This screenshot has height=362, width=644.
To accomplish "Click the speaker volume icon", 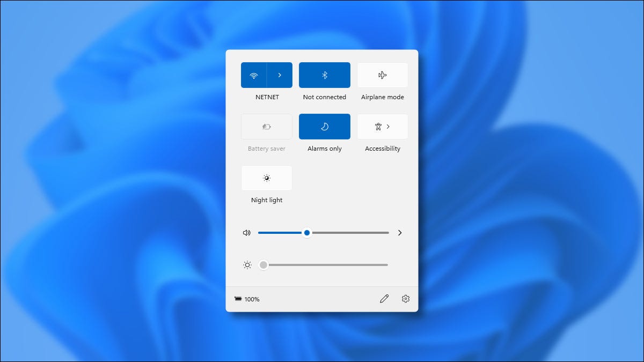I will 246,232.
